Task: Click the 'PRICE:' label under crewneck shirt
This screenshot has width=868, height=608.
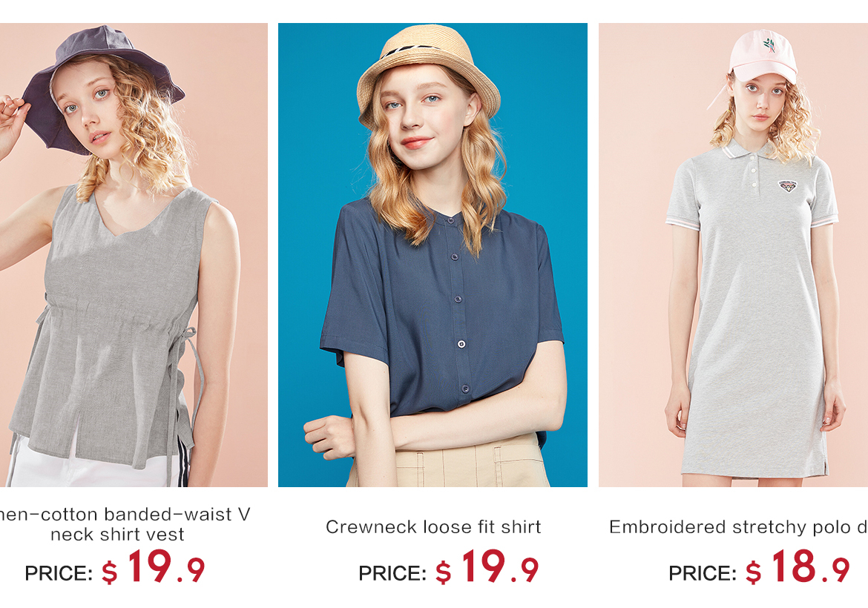Action: pyautogui.click(x=392, y=574)
